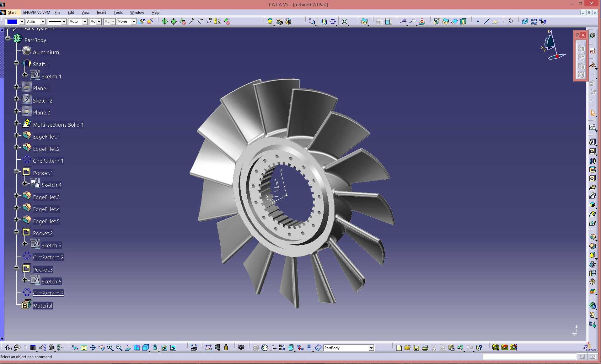Select CircPattern.3 in the tree

coord(48,293)
